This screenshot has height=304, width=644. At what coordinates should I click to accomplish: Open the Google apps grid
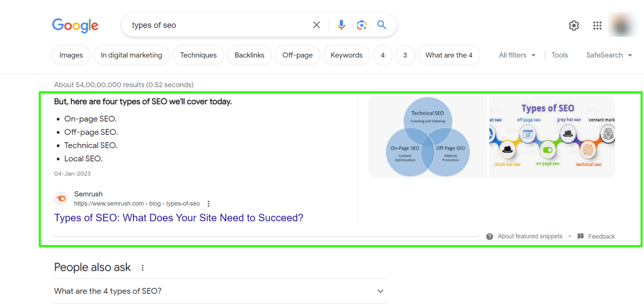(x=597, y=25)
